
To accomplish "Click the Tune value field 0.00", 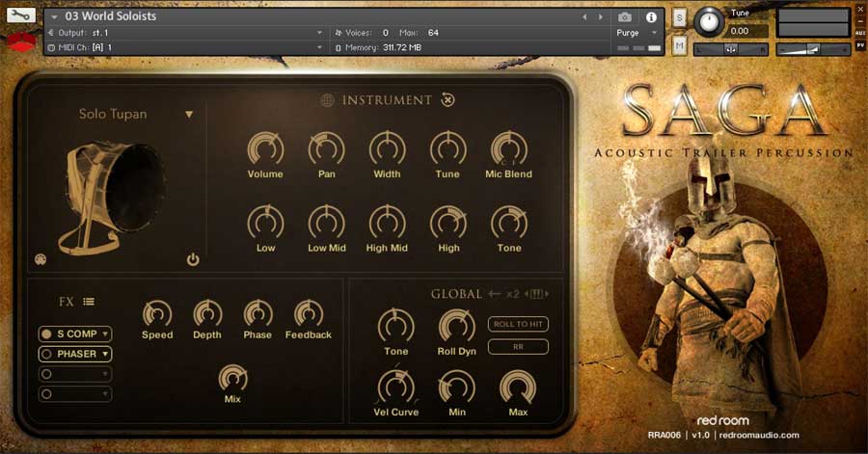I will (747, 31).
